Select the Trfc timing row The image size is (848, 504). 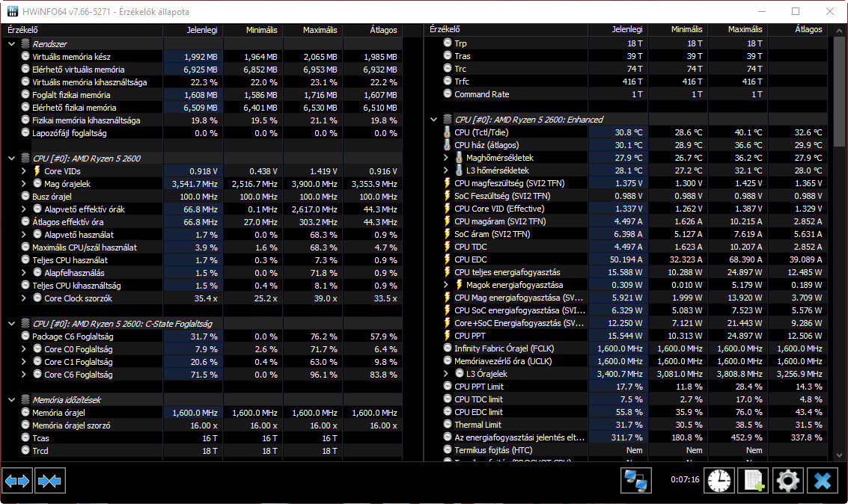(x=626, y=81)
